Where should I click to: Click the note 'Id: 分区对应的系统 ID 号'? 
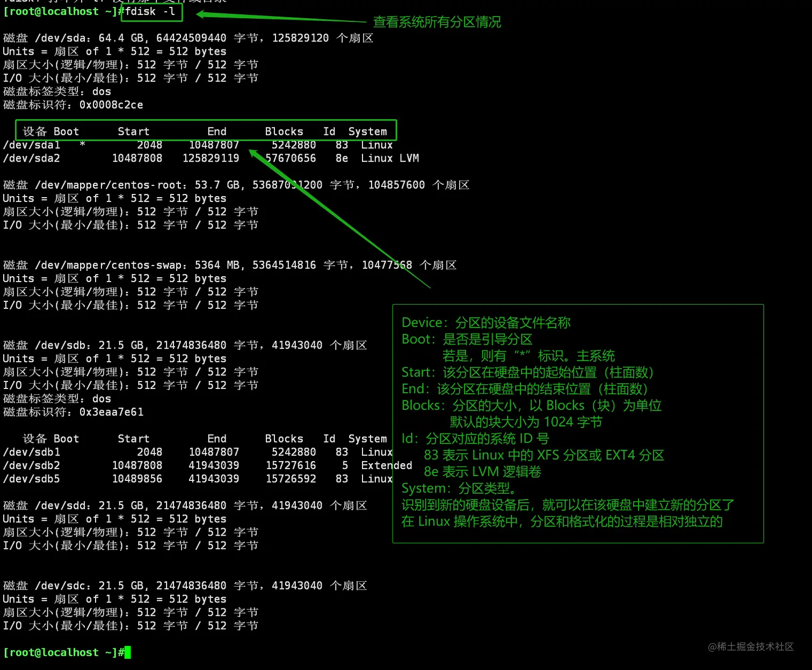pos(475,439)
